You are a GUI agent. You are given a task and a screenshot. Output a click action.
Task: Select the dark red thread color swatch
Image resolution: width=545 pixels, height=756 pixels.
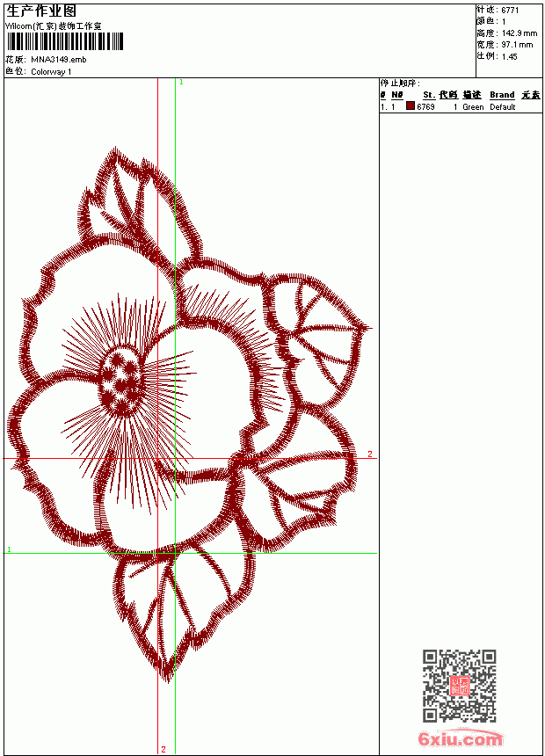point(411,106)
